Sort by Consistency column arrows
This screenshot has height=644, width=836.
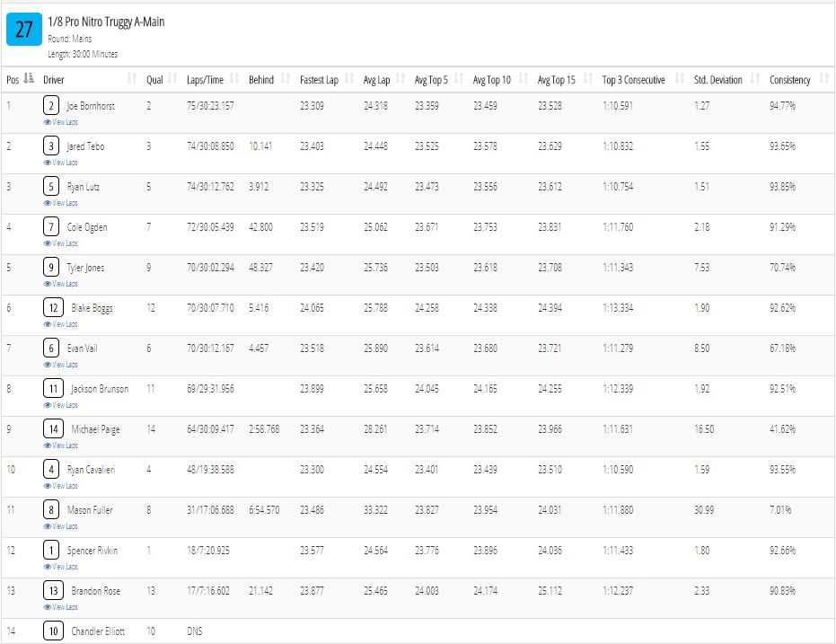(x=823, y=79)
